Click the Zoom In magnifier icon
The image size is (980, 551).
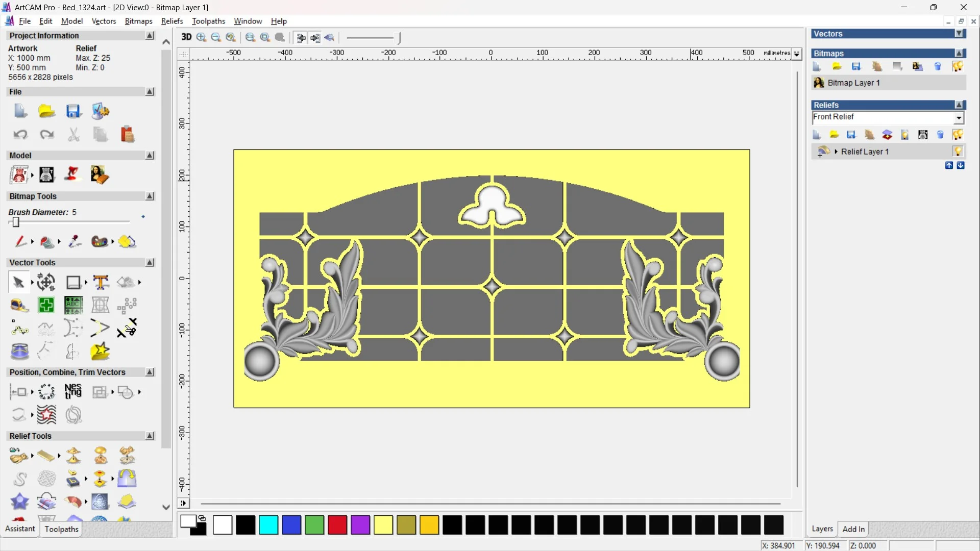click(201, 37)
